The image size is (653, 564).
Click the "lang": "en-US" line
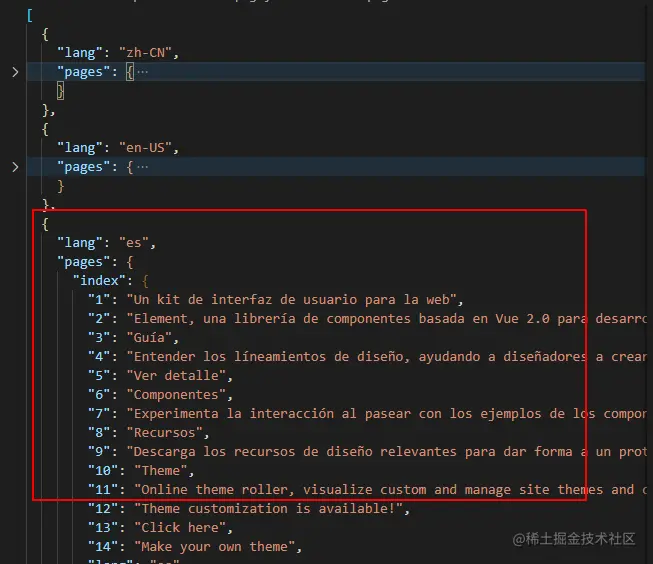click(x=118, y=148)
